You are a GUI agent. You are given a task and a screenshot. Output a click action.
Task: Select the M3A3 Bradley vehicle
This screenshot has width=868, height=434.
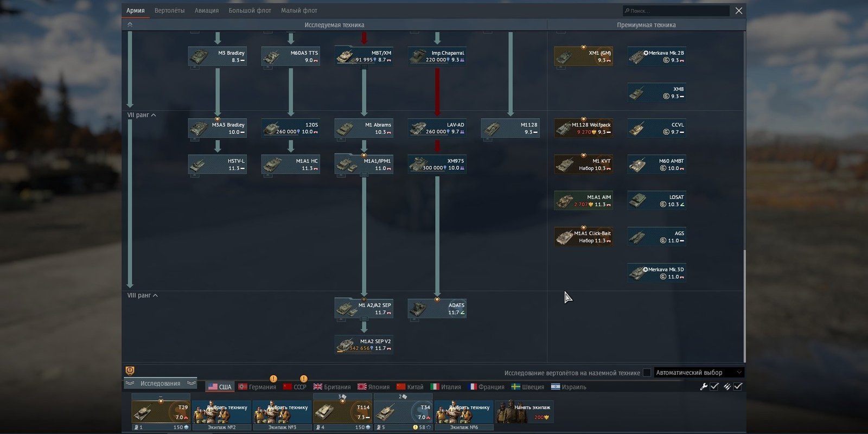(217, 129)
